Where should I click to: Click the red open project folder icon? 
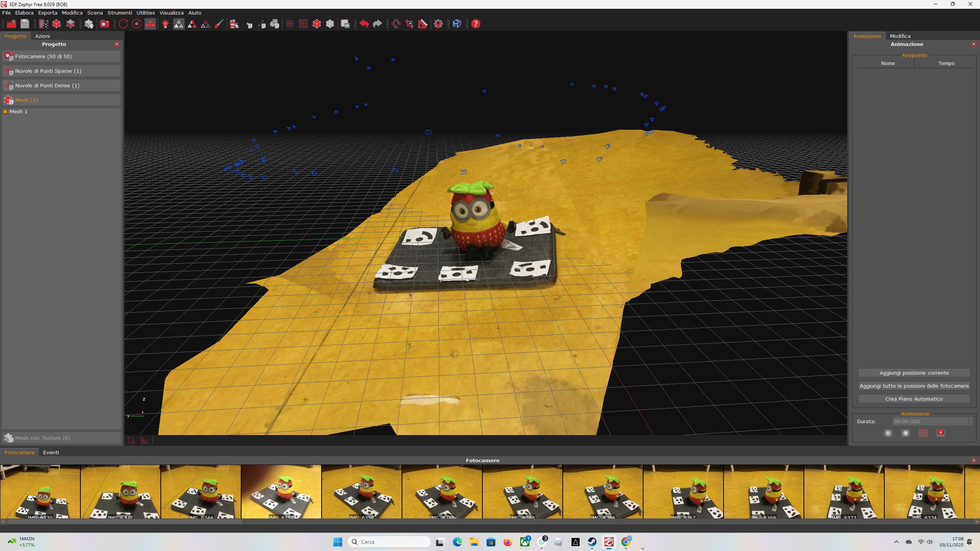click(11, 24)
